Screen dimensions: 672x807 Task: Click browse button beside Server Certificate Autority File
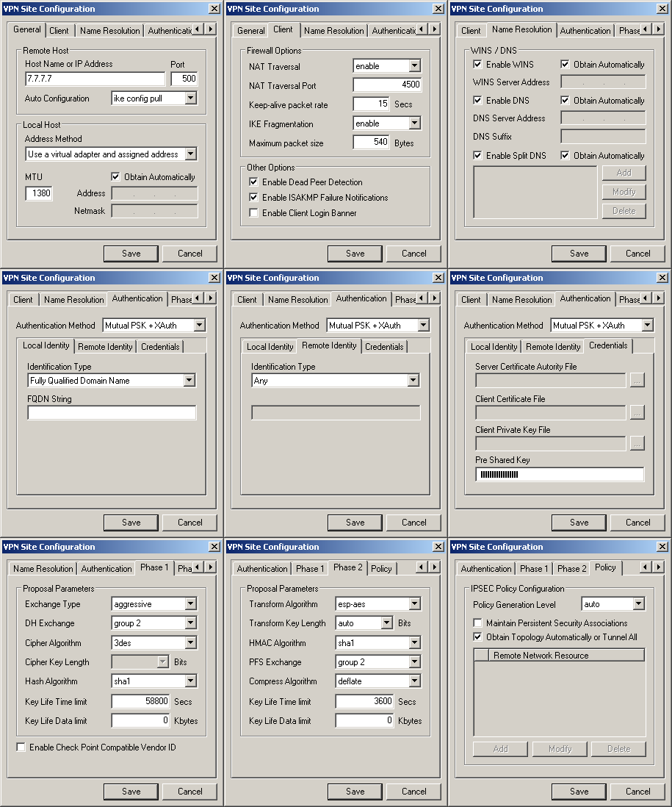[637, 381]
